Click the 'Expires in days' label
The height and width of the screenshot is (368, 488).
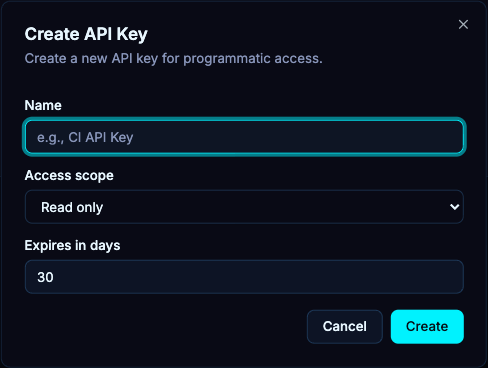[72, 246]
